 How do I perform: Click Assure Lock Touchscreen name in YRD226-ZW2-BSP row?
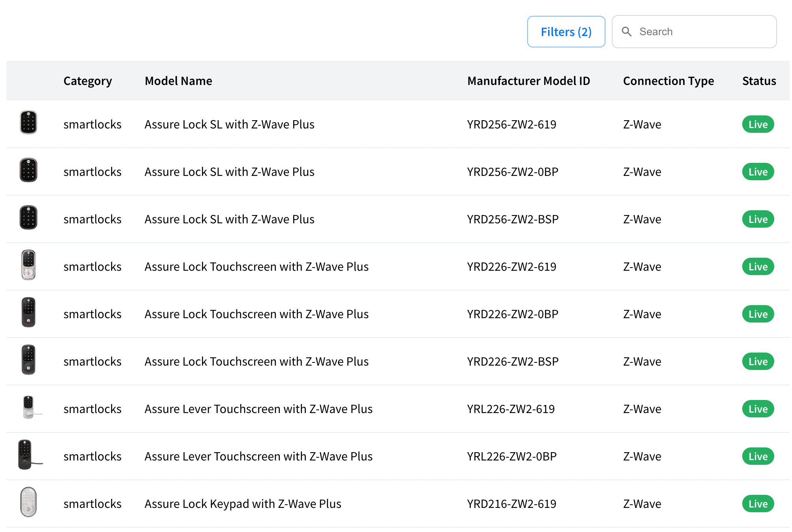pyautogui.click(x=256, y=362)
